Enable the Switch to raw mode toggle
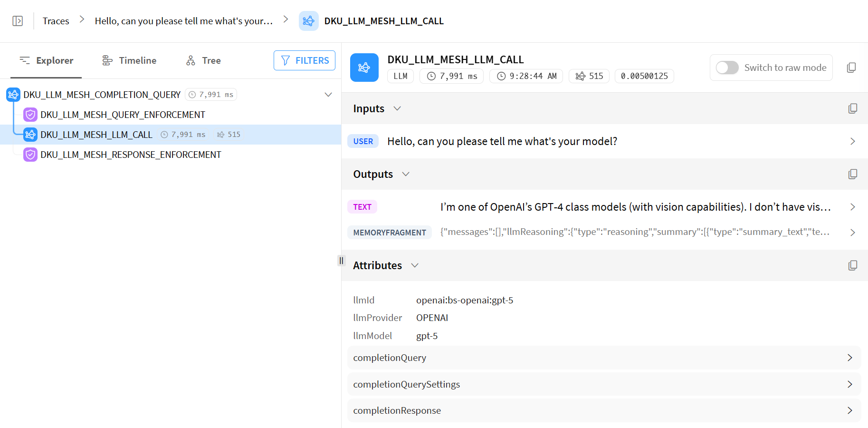The height and width of the screenshot is (428, 868). (727, 68)
